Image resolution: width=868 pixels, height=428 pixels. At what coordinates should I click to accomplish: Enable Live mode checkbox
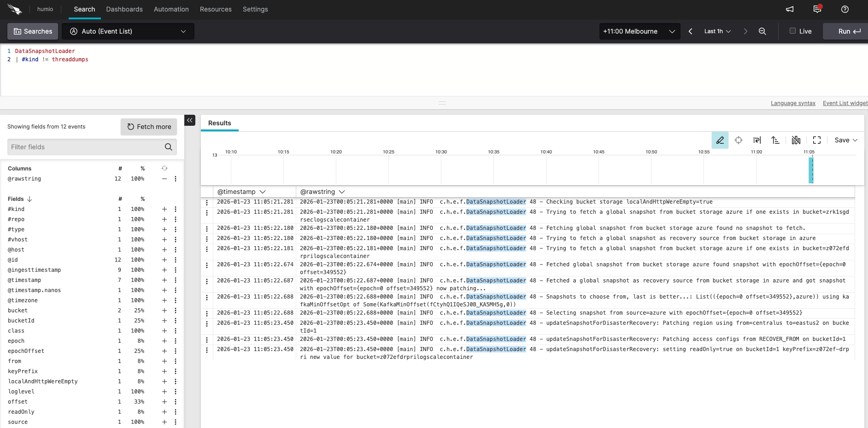793,31
